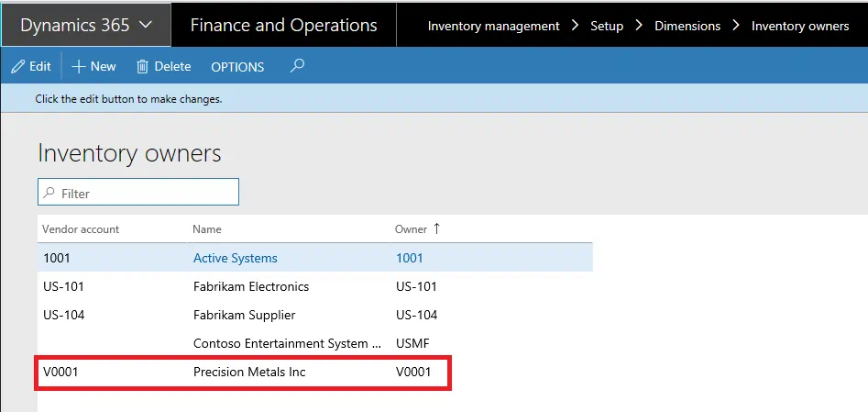Open the Active Systems link

tap(236, 258)
